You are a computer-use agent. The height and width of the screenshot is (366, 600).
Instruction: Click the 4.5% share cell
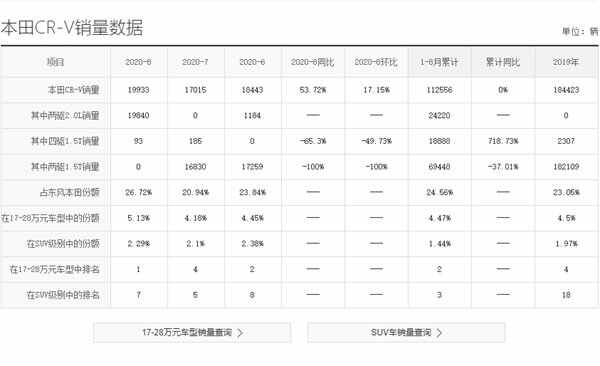566,218
